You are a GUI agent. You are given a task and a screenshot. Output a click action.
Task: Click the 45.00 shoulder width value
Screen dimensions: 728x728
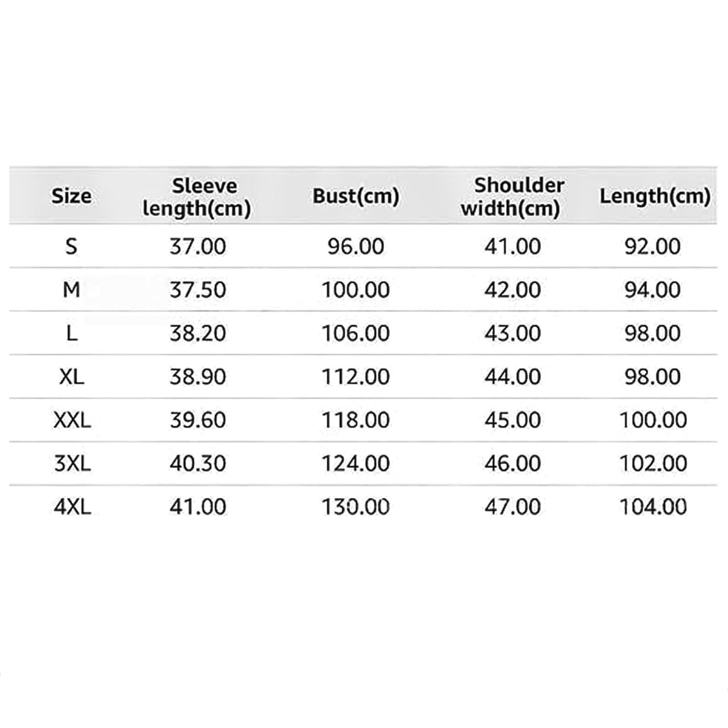513,420
